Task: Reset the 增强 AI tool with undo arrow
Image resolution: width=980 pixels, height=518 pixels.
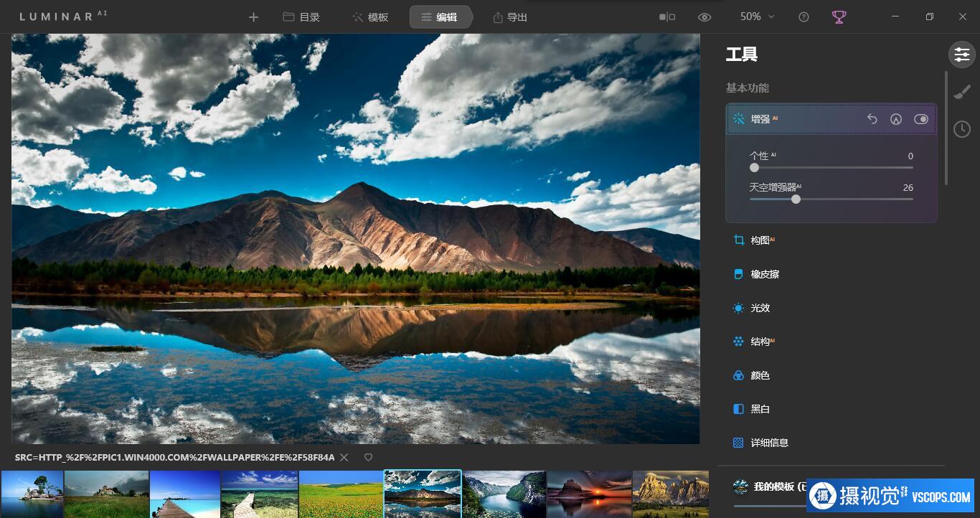Action: 872,119
